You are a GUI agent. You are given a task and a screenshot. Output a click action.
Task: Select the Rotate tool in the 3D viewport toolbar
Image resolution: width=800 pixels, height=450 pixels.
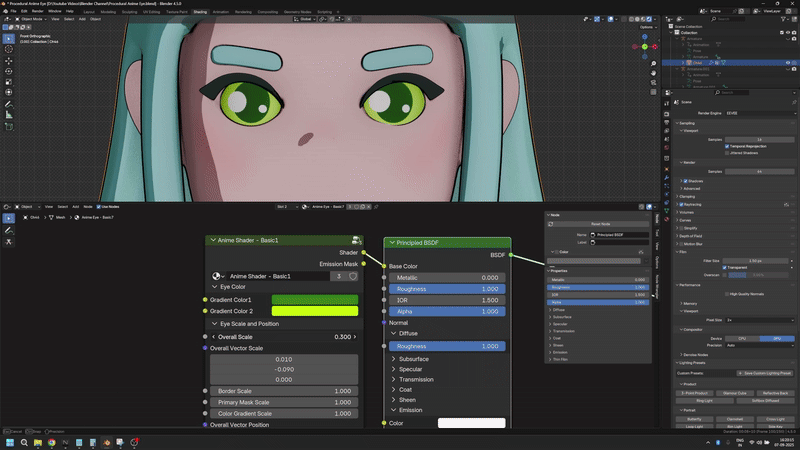[x=9, y=71]
